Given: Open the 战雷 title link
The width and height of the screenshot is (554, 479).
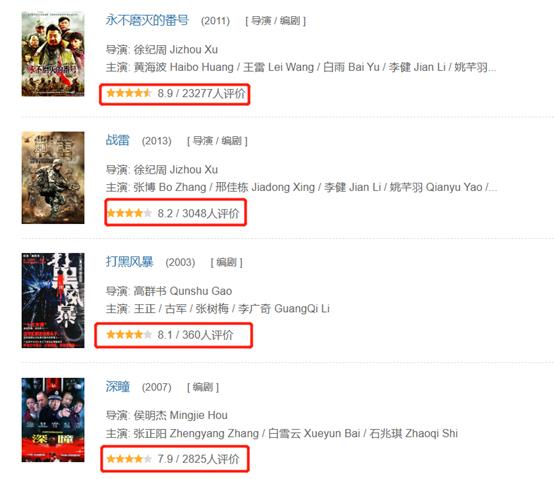Looking at the screenshot, I should point(118,140).
